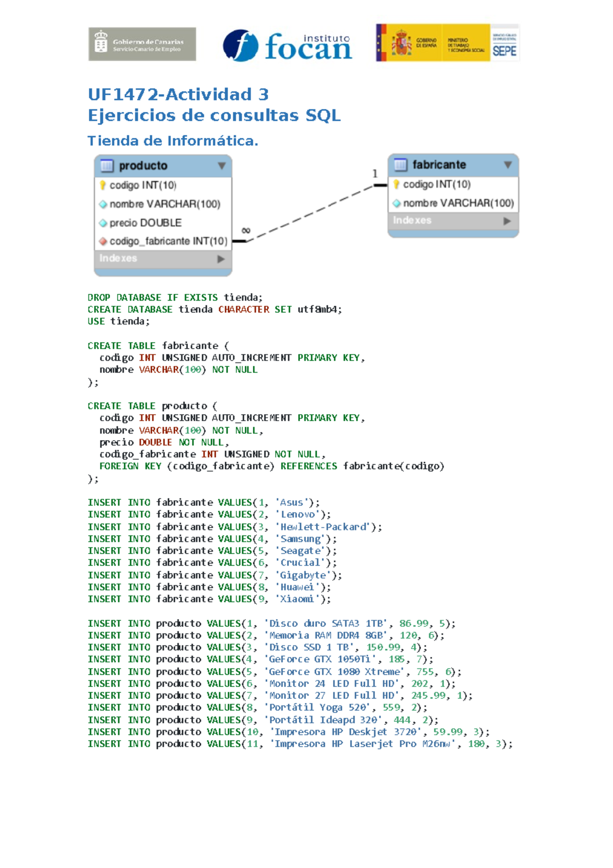Click the Gobierno de Canarias logo
613x868 pixels.
point(142,44)
